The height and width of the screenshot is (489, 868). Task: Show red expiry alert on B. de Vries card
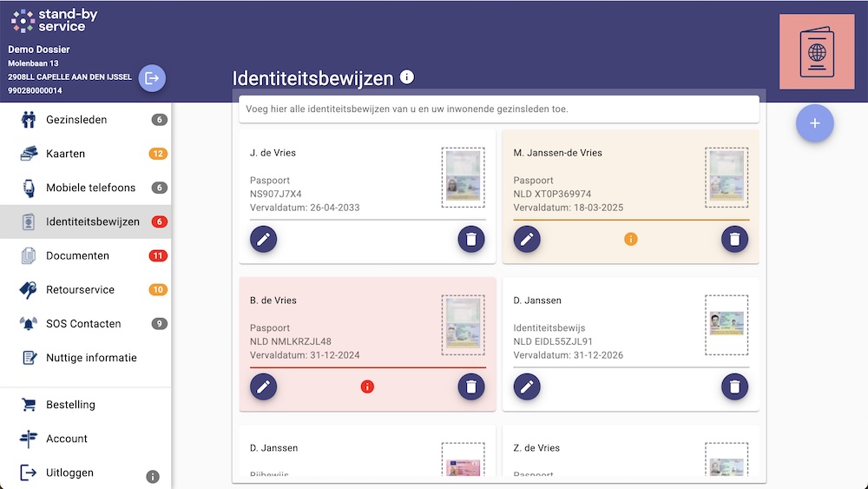(x=367, y=387)
